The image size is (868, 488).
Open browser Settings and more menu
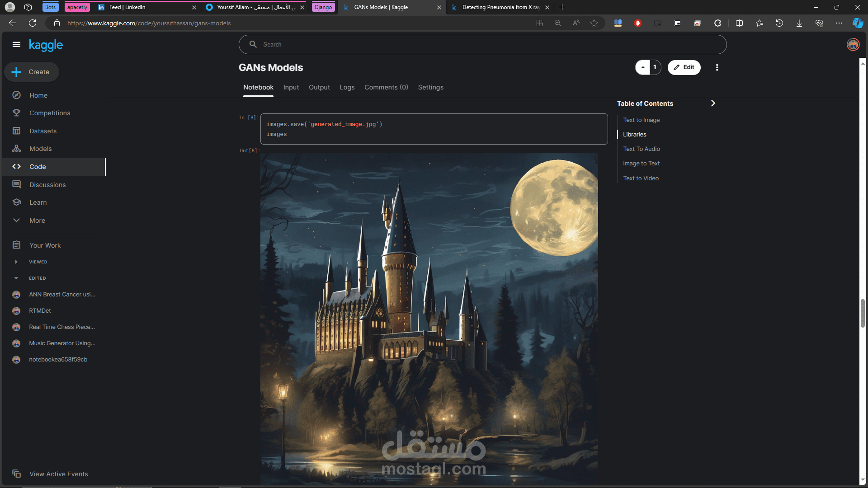pyautogui.click(x=839, y=23)
